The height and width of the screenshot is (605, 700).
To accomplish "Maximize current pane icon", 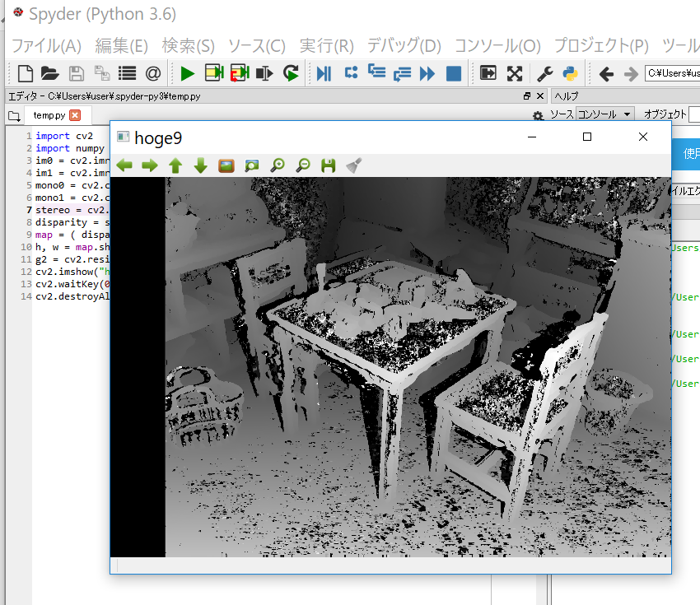I will click(488, 72).
